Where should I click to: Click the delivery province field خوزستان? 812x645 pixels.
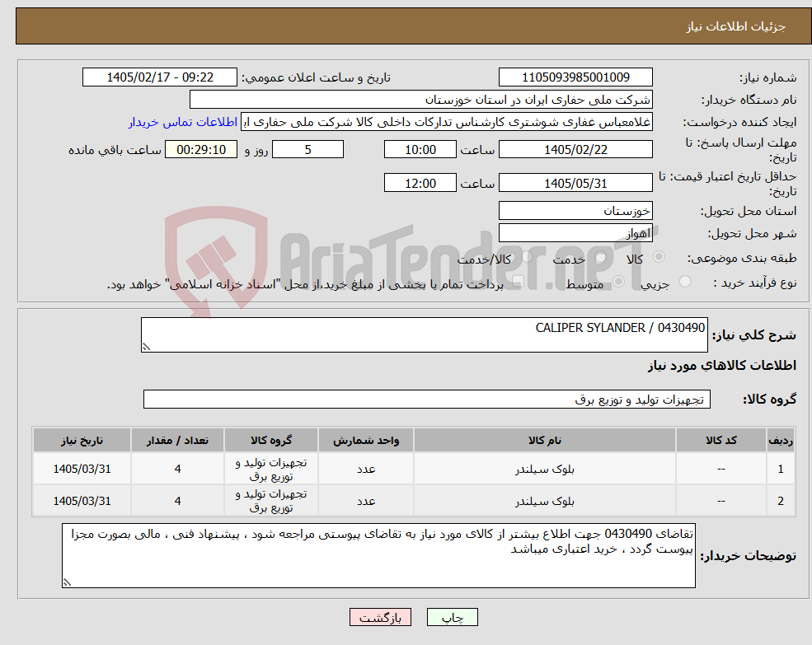click(575, 211)
